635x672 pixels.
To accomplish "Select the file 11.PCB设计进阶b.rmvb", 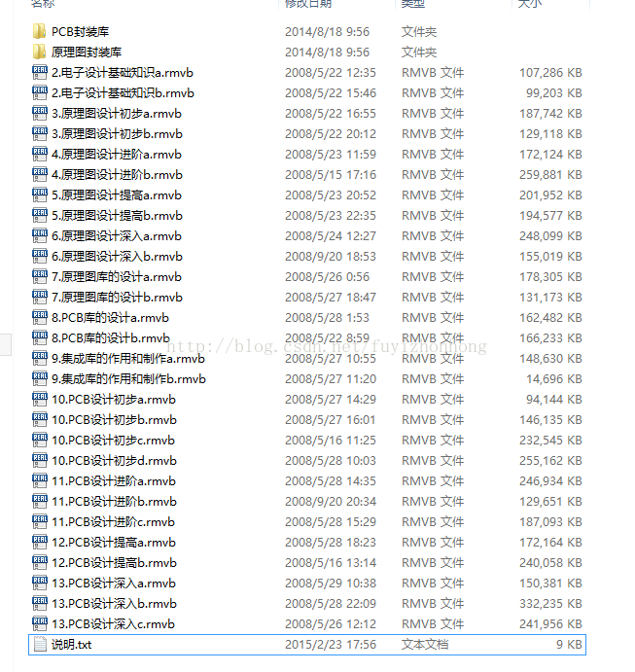I will click(x=307, y=502).
